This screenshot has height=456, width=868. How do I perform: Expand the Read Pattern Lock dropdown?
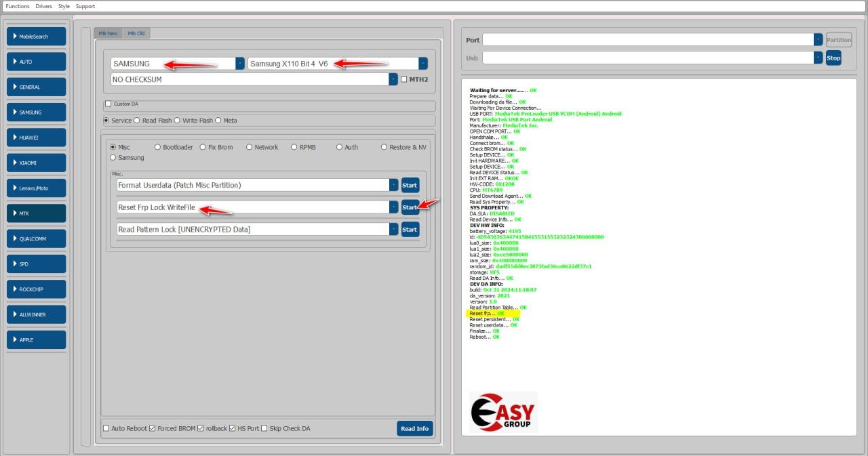click(394, 230)
